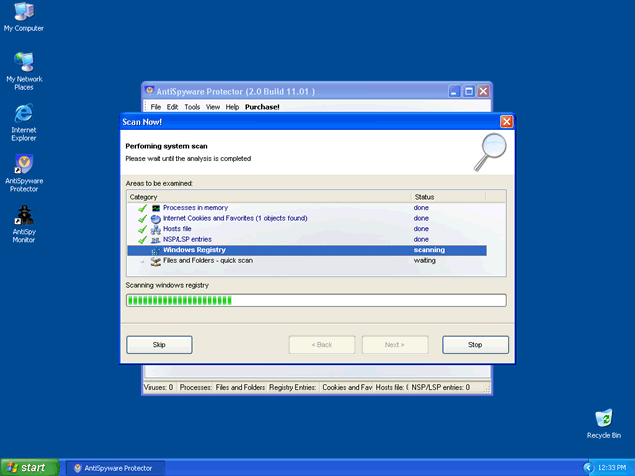This screenshot has height=476, width=635.
Task: Open the File menu
Action: point(155,107)
